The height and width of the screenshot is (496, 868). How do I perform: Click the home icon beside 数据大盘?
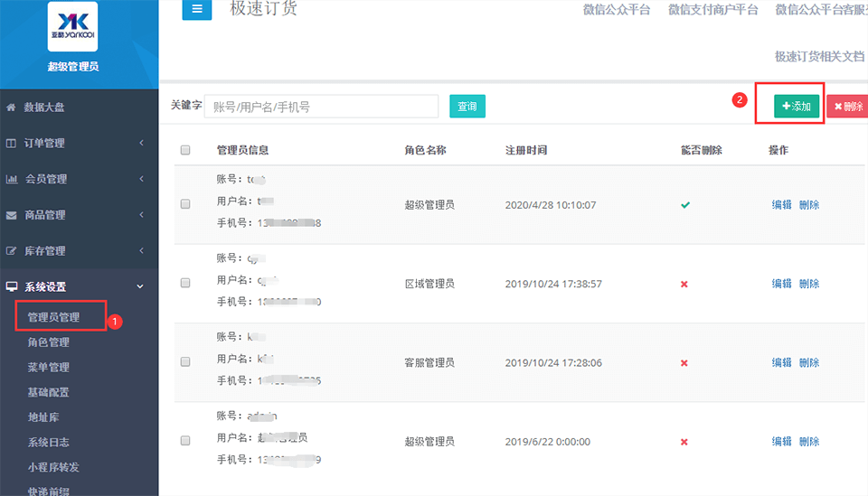tap(11, 108)
